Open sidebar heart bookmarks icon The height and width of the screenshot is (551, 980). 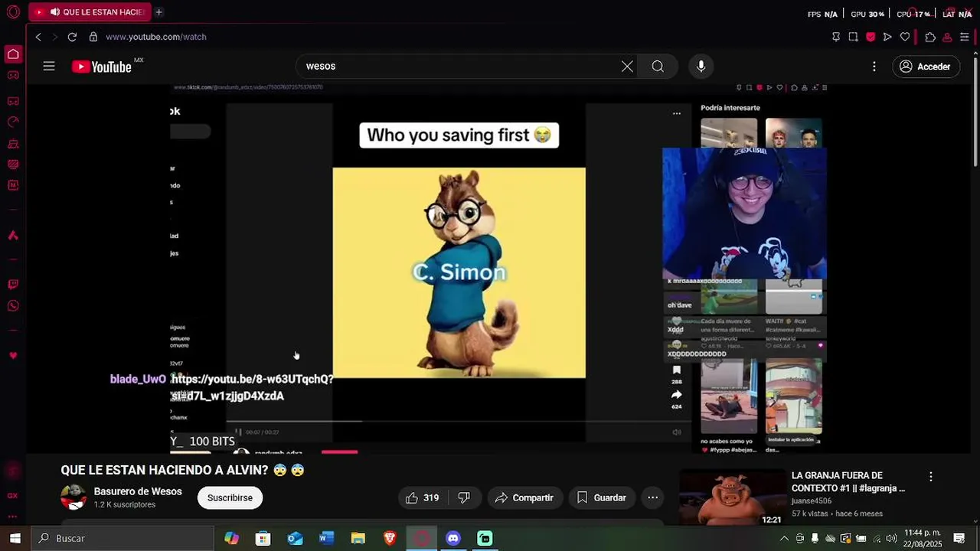click(13, 356)
